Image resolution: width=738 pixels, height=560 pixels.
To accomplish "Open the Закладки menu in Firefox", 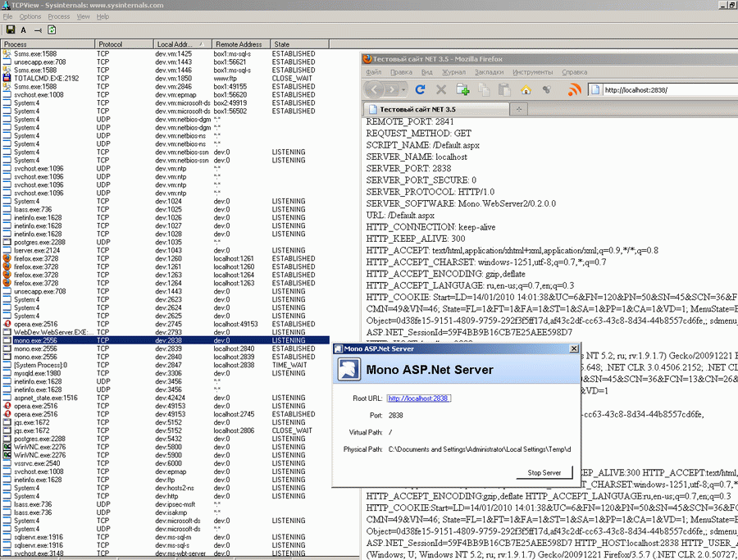I will click(x=489, y=72).
